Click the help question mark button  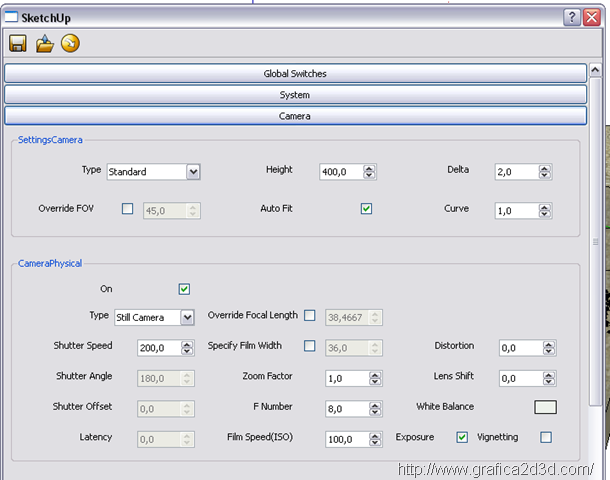pos(571,17)
